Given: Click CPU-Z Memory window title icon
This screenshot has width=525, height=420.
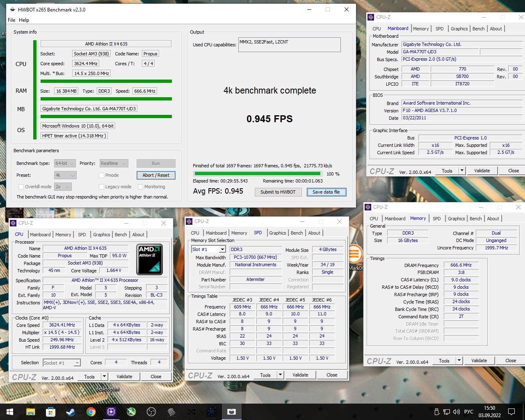Looking at the screenshot, I should pyautogui.click(x=368, y=207).
